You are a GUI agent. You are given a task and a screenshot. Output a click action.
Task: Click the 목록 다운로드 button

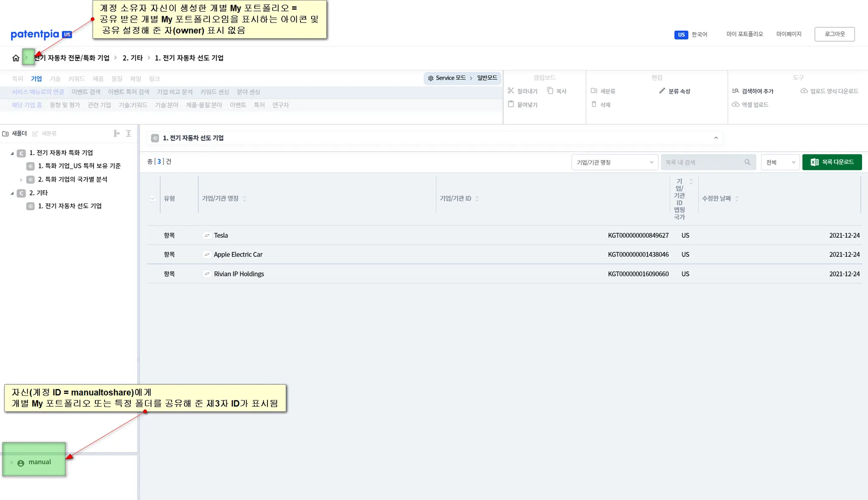(832, 162)
